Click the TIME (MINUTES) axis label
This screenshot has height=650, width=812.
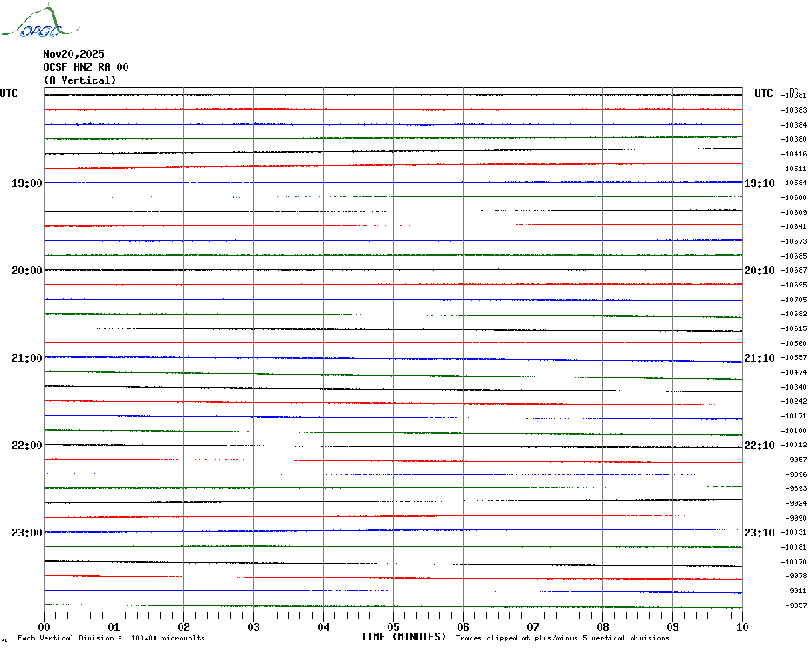(403, 637)
